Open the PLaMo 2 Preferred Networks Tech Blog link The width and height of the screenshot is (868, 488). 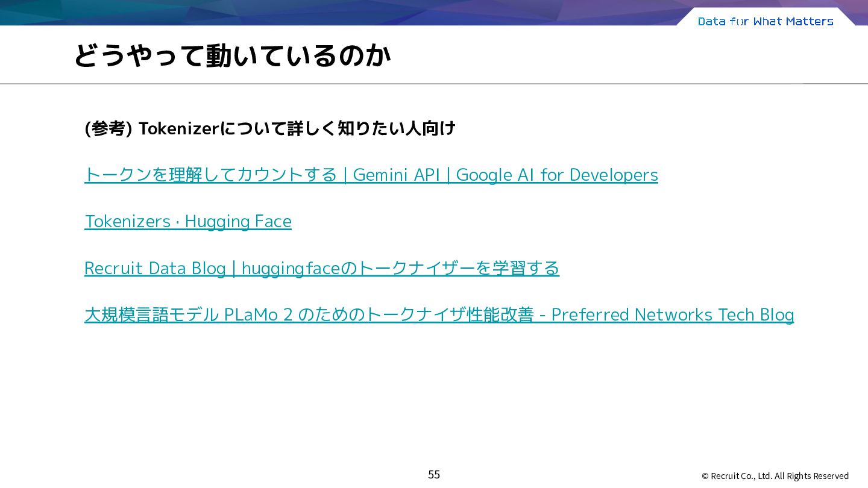439,314
